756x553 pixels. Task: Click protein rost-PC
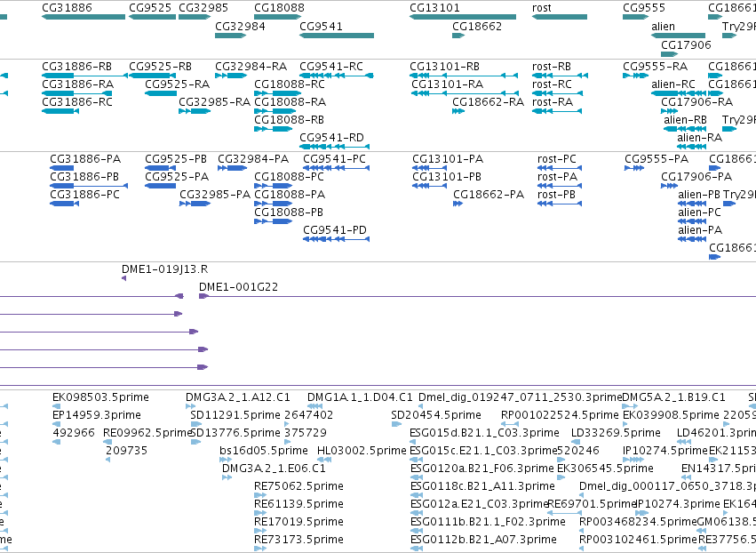click(560, 168)
